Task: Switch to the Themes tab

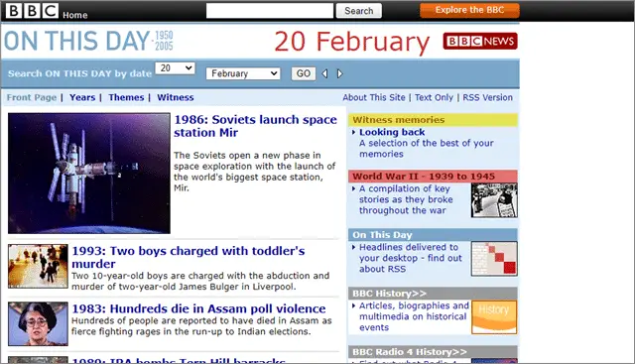Action: [126, 97]
